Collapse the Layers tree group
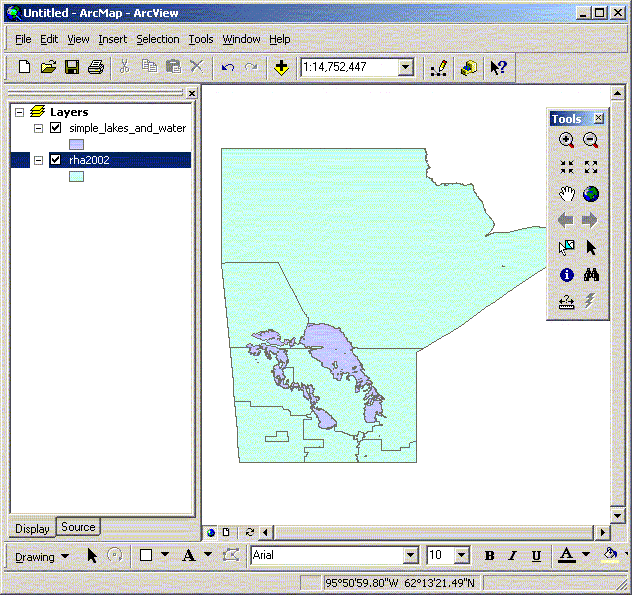 coord(19,112)
